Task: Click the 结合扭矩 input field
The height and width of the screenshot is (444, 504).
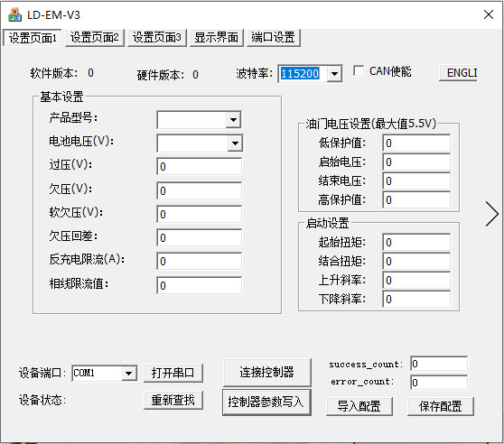Action: 416,262
